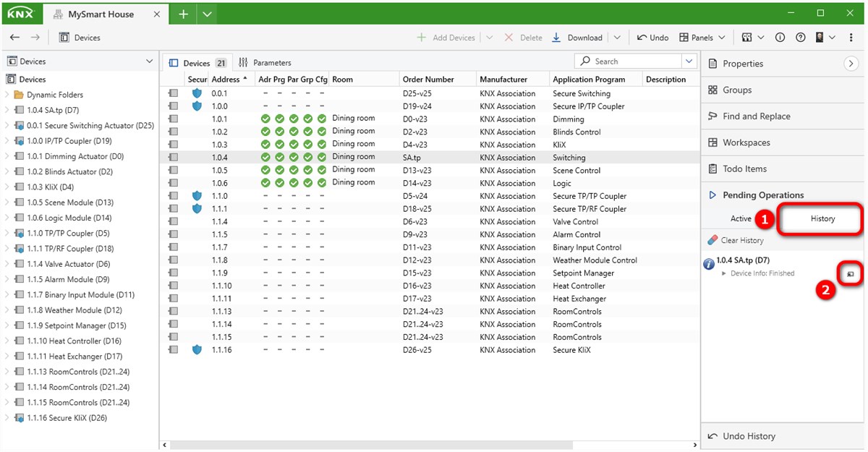The width and height of the screenshot is (868, 452).
Task: Show device info report for 1.0.4 SA.tp
Action: coord(851,274)
